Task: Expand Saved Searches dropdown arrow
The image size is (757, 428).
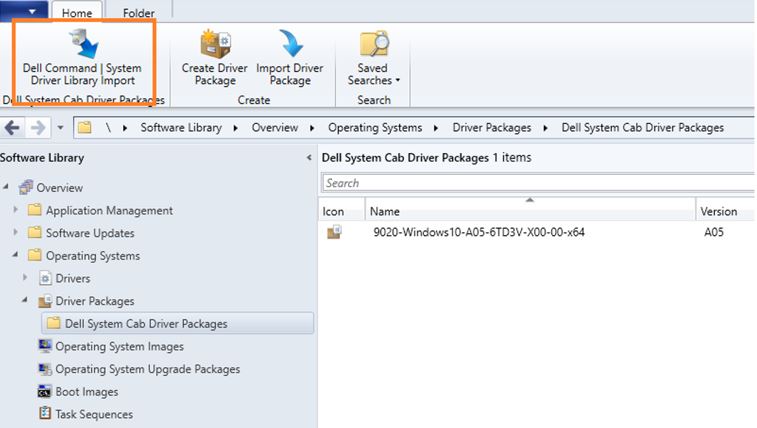Action: [x=398, y=81]
